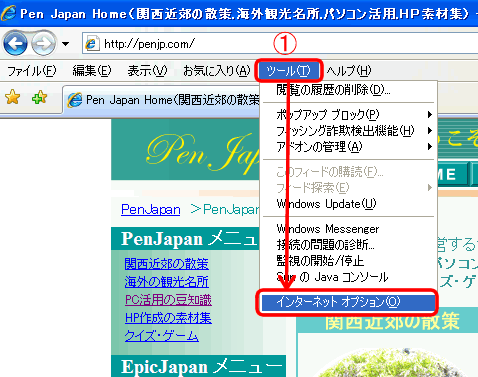The image size is (478, 377).
Task: Expand アドオンの管理(A) submenu
Action: [348, 147]
